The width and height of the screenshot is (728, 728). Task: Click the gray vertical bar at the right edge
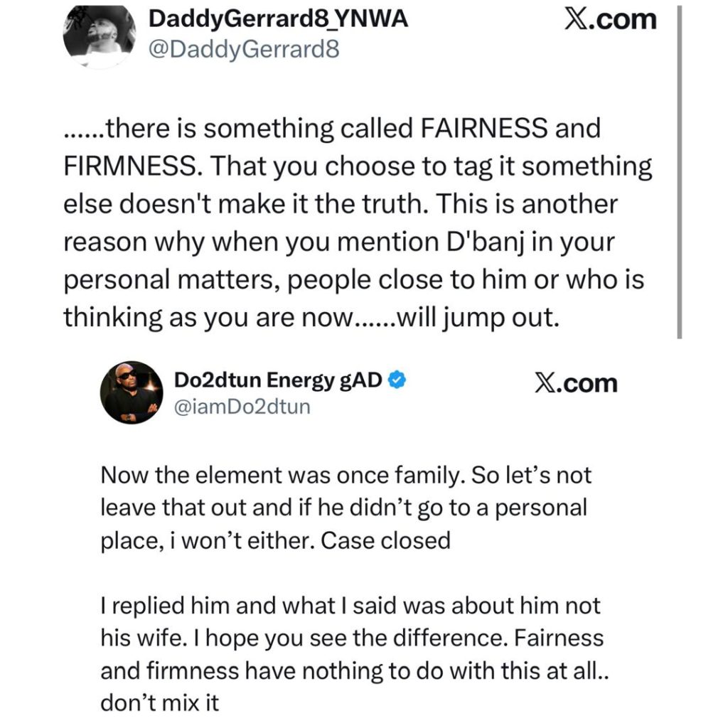[x=680, y=171]
